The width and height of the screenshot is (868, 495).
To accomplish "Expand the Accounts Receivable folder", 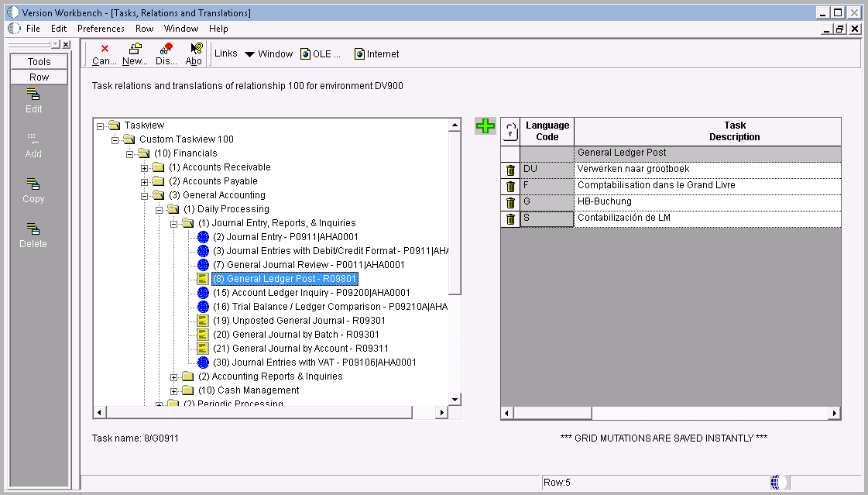I will point(145,167).
